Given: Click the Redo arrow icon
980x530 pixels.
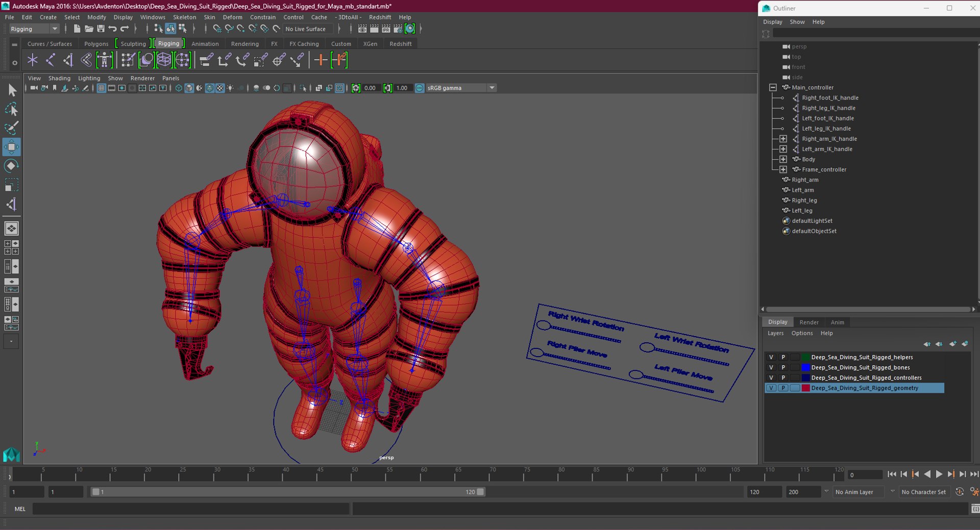Looking at the screenshot, I should [x=125, y=29].
